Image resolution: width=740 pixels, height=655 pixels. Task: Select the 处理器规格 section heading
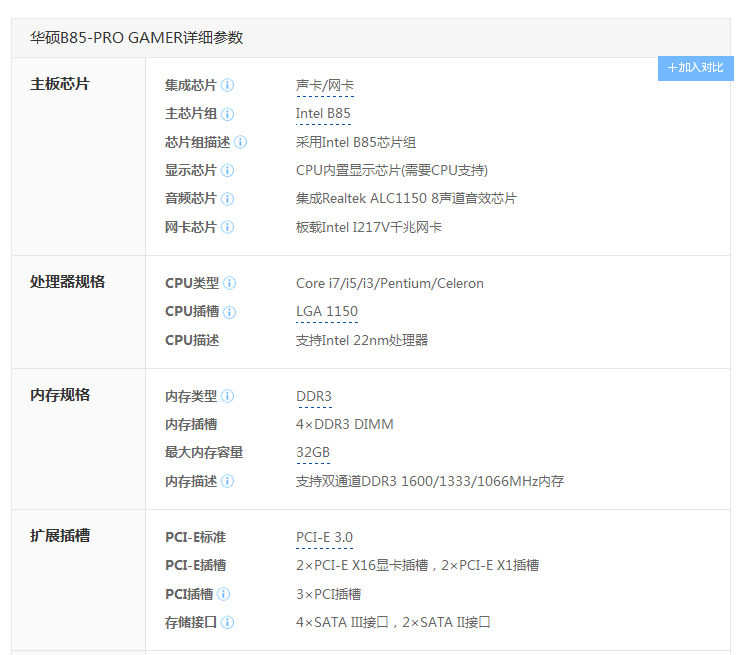coord(67,282)
